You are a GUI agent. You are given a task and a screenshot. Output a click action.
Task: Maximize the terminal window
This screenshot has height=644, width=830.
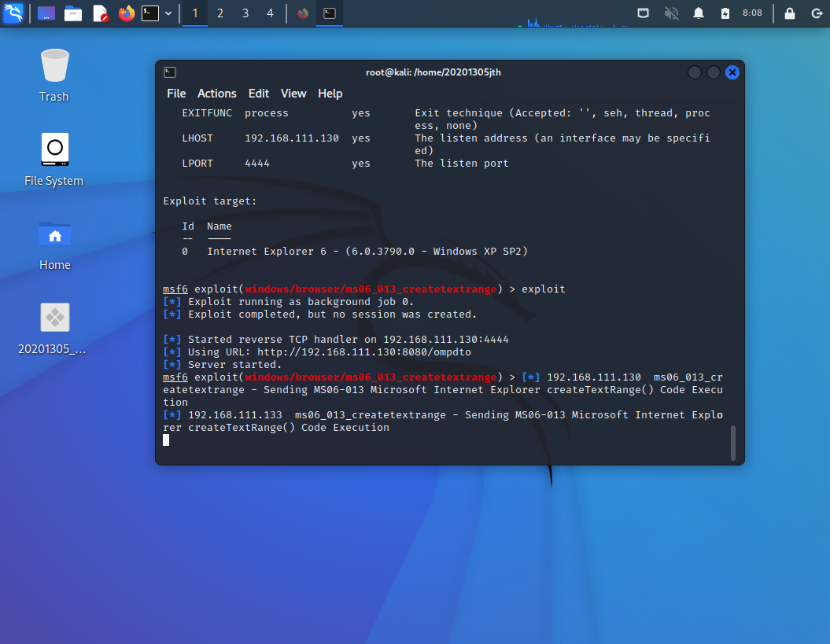[x=713, y=72]
